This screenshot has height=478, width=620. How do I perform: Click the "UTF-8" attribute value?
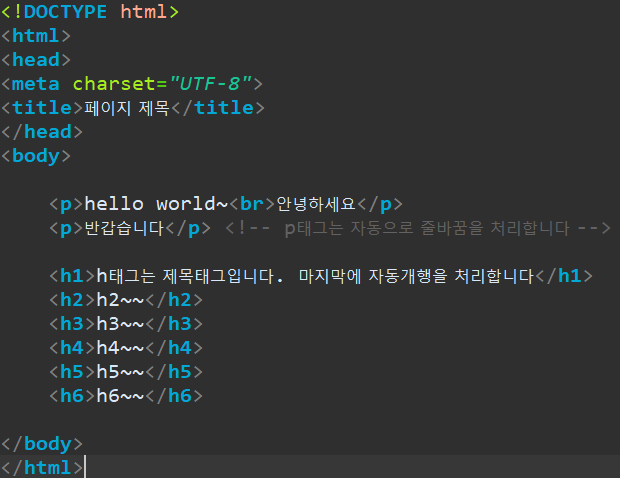click(x=210, y=84)
